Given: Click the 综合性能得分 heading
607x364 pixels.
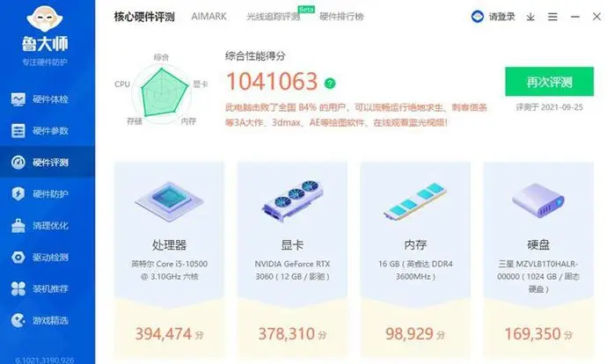Looking at the screenshot, I should click(x=255, y=56).
